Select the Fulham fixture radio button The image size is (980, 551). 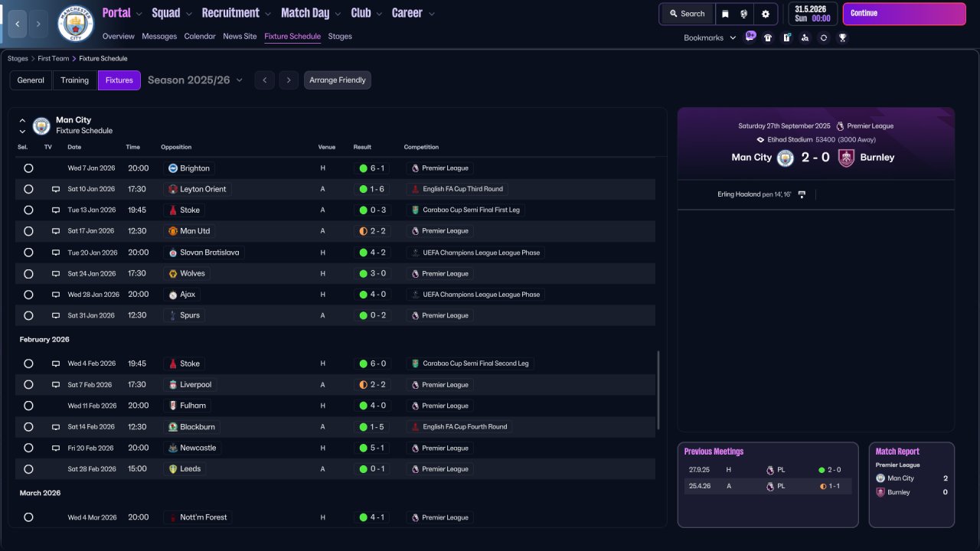28,406
